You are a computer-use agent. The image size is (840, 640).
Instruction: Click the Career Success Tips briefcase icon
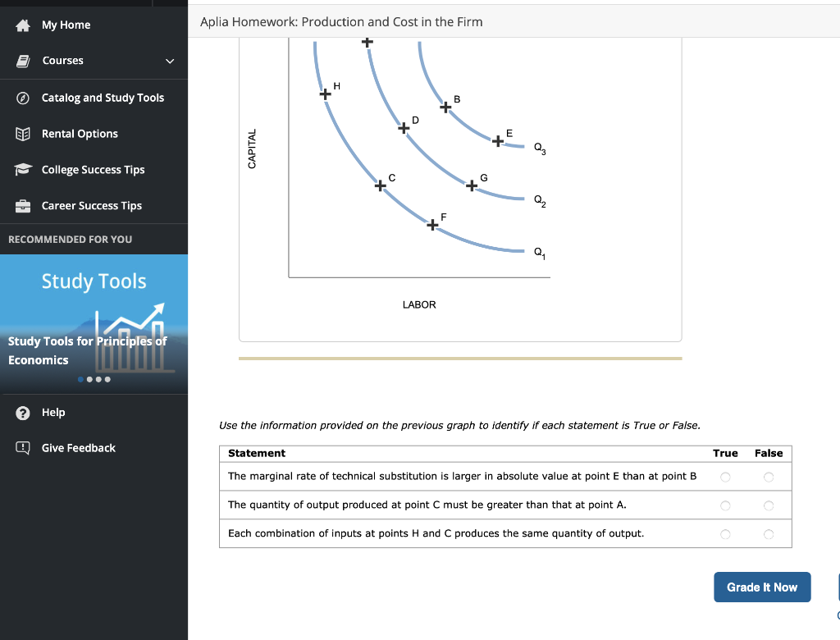pos(24,205)
